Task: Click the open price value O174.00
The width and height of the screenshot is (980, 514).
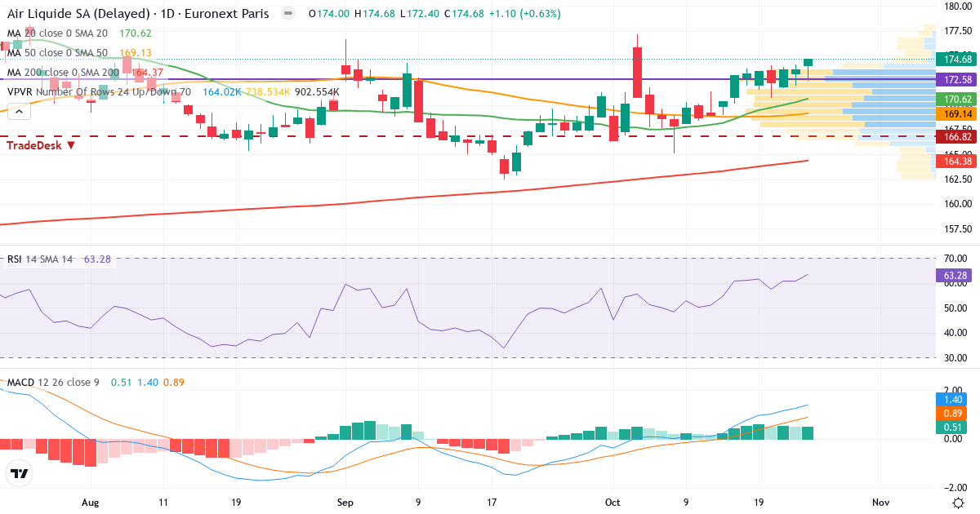Action: tap(330, 14)
